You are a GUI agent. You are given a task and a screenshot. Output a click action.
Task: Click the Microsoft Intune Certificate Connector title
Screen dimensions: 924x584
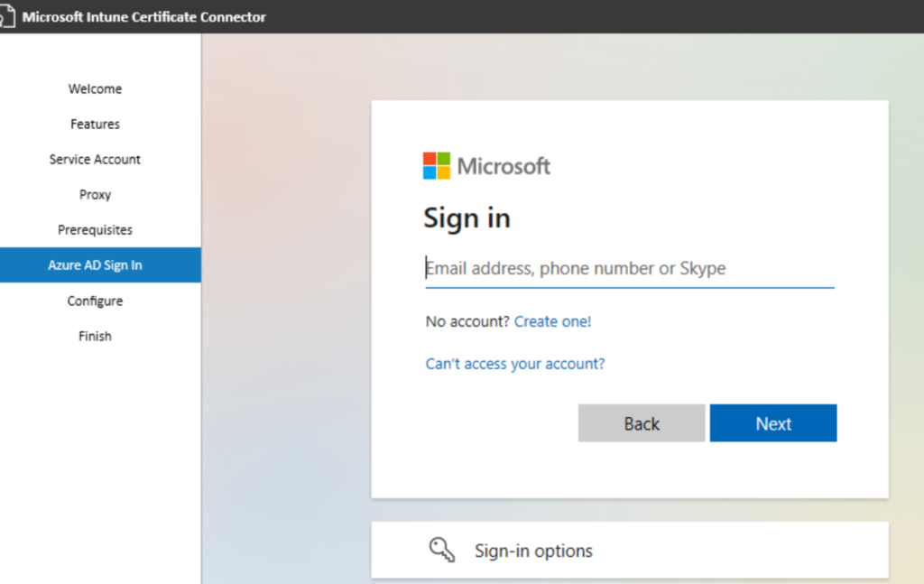coord(143,16)
